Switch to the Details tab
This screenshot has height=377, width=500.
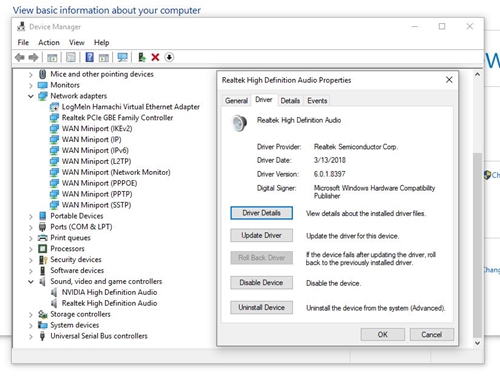pos(290,101)
